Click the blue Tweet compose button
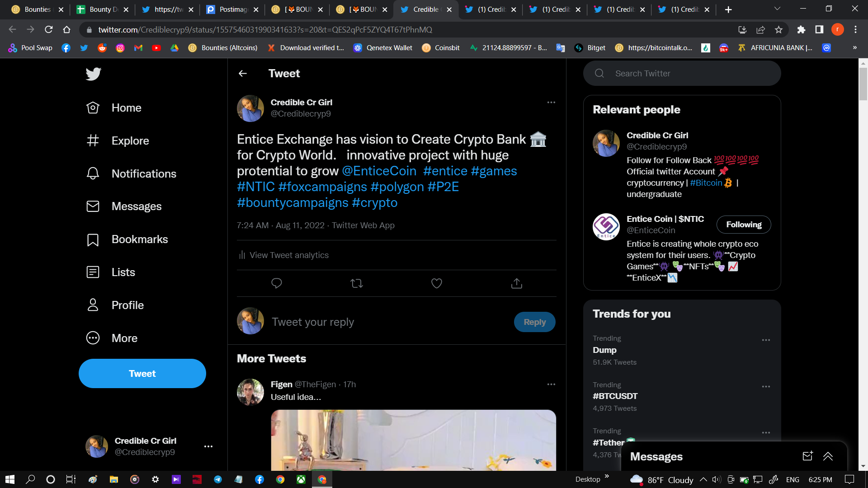The image size is (868, 488). click(142, 373)
